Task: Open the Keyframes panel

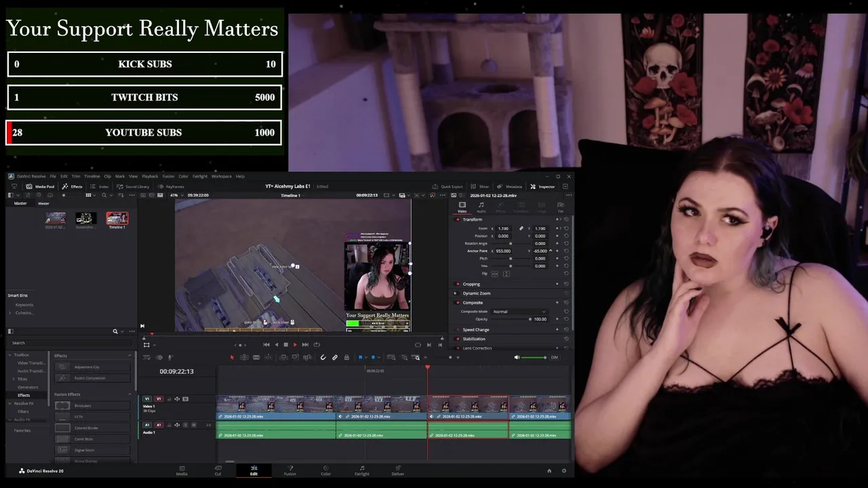Action: pos(171,186)
